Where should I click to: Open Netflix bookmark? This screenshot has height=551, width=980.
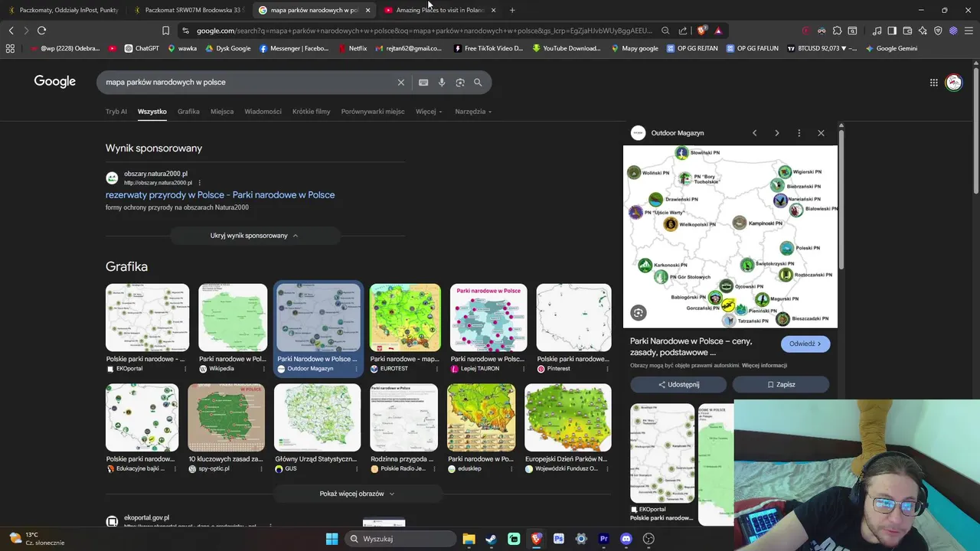click(x=351, y=48)
